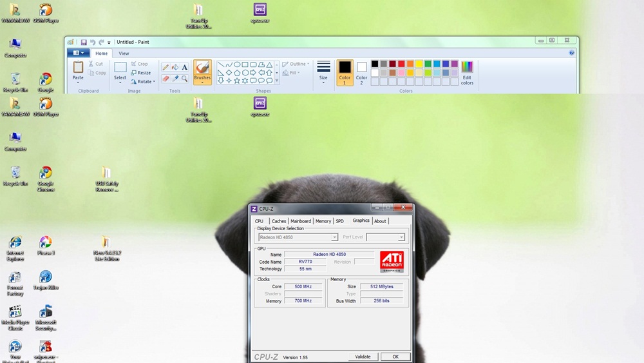Choose the Hexagon shape in Shapes gallery
The height and width of the screenshot is (363, 644).
tap(245, 73)
